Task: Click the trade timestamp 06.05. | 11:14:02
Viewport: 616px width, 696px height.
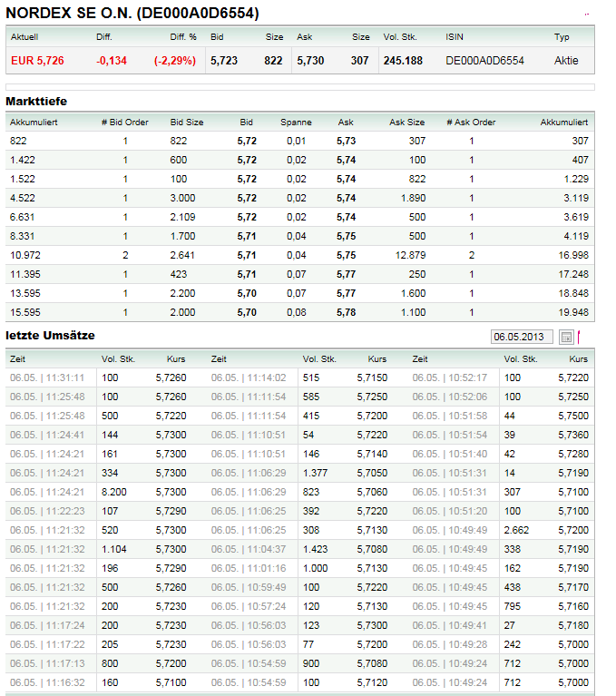Action: click(249, 377)
